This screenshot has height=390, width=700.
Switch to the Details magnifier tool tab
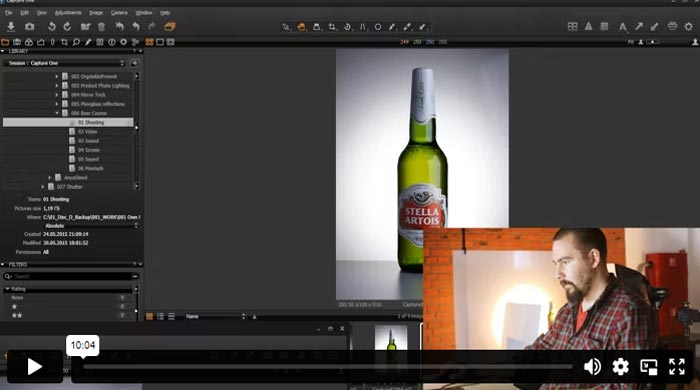click(x=76, y=42)
